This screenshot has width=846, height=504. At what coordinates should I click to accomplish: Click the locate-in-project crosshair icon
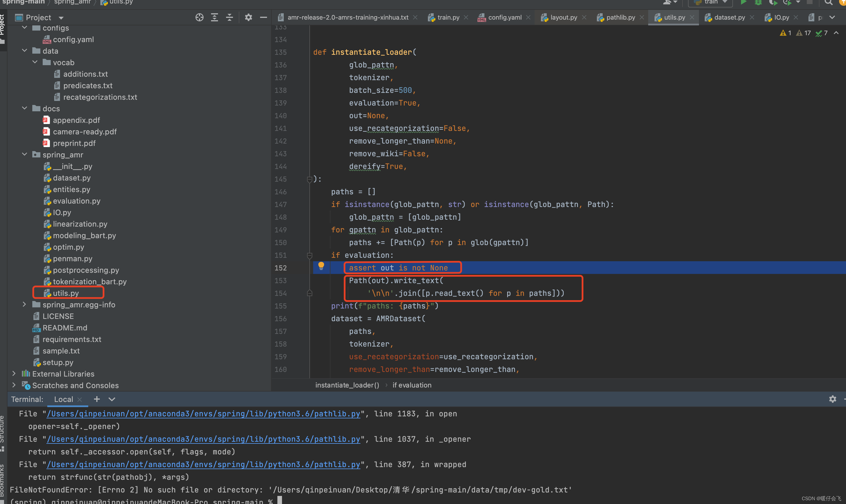(x=199, y=17)
